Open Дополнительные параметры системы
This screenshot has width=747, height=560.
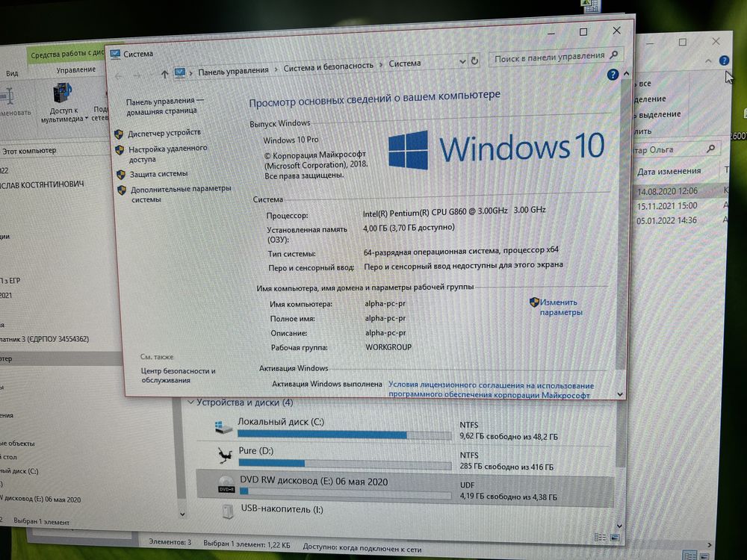180,194
